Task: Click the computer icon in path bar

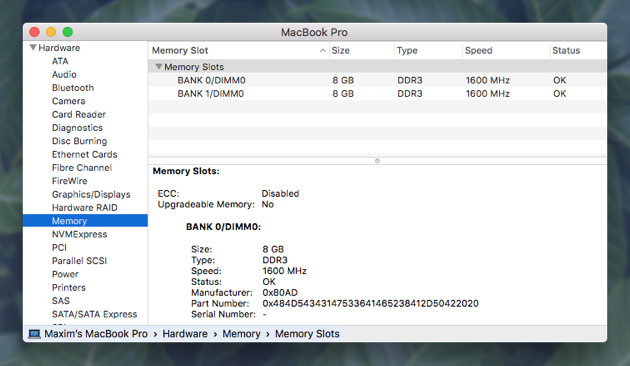Action: 34,334
